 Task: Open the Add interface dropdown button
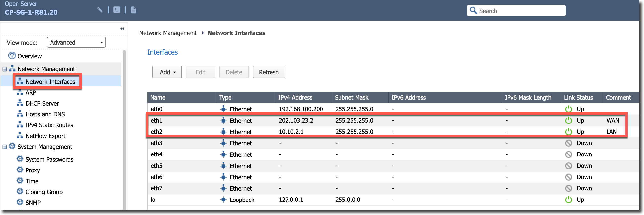(167, 72)
